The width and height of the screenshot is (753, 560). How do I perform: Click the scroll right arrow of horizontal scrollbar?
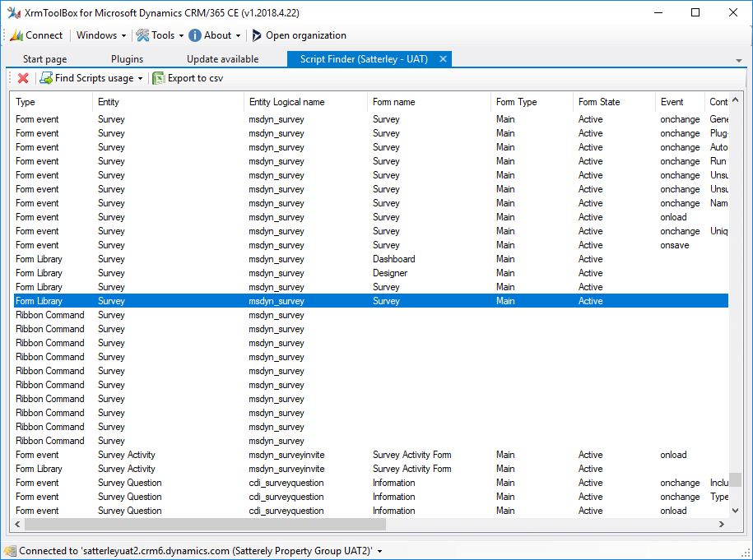tap(721, 524)
